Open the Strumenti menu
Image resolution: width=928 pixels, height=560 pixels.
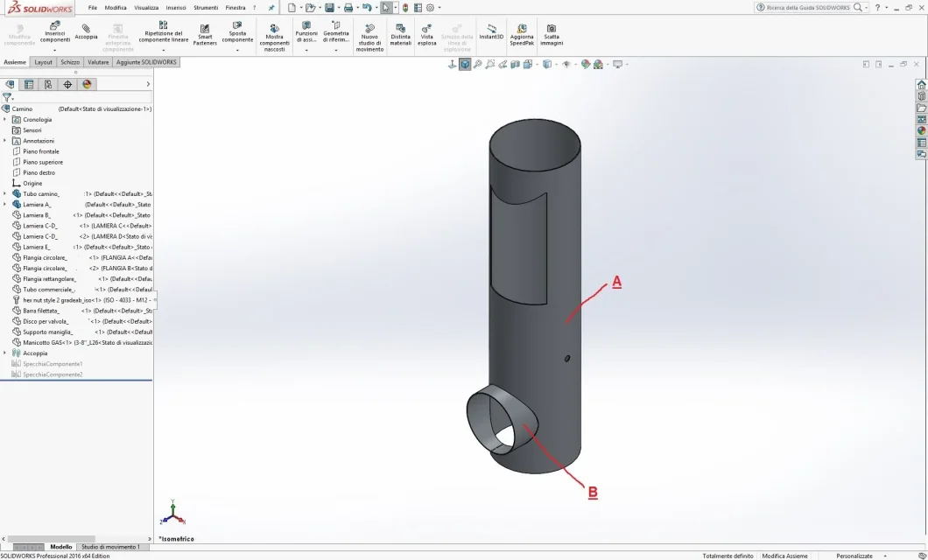[206, 8]
